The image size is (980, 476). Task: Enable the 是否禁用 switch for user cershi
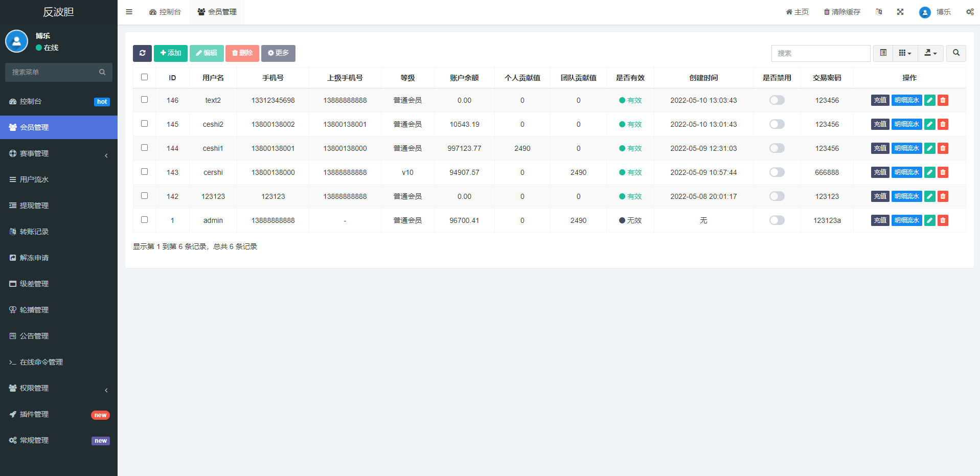click(x=777, y=172)
